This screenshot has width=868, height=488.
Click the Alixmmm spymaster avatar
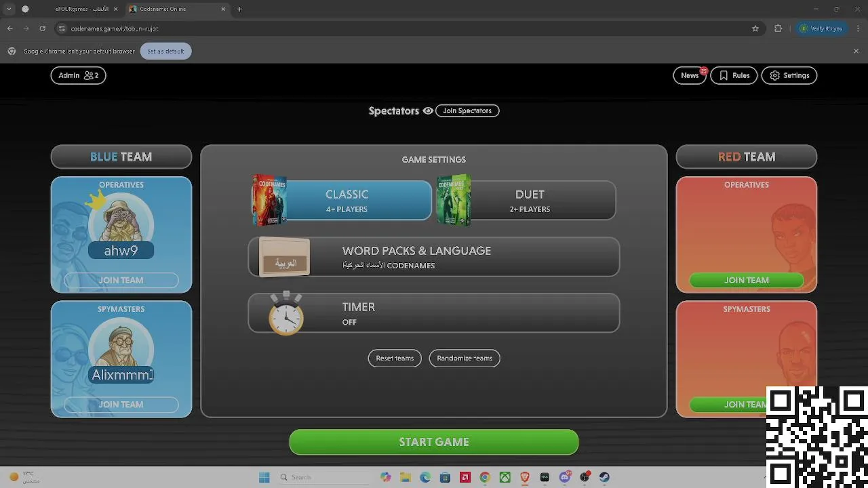pos(121,343)
